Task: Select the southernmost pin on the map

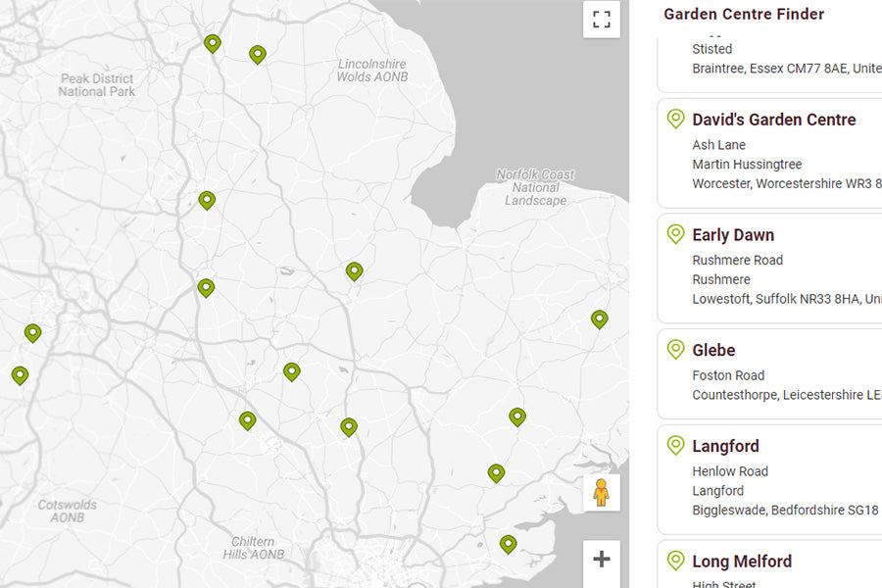Action: tap(508, 543)
